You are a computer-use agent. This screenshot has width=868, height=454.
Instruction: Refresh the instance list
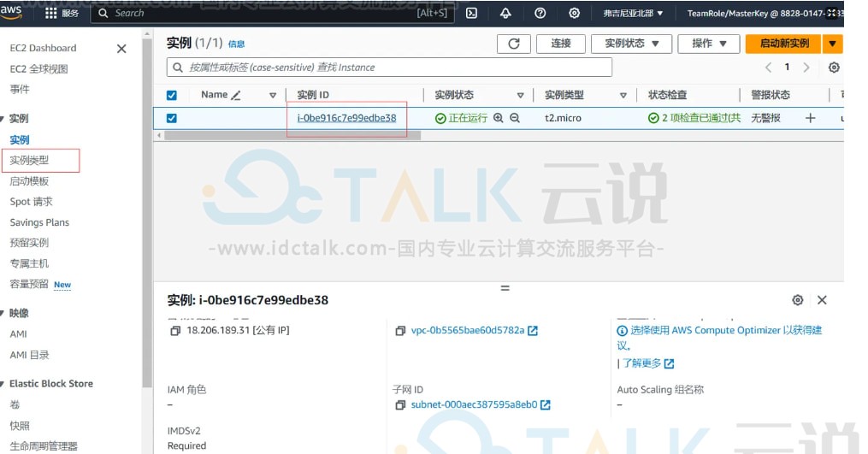pos(514,44)
